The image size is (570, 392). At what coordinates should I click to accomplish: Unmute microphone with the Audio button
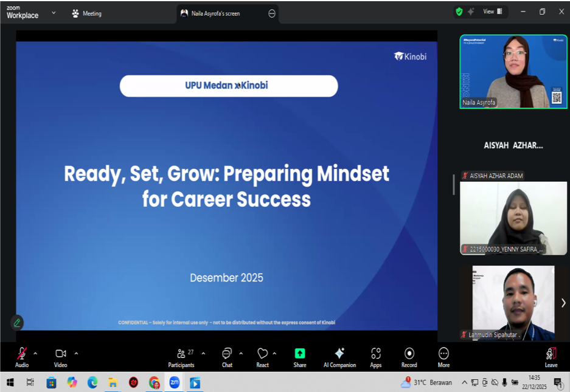point(22,354)
